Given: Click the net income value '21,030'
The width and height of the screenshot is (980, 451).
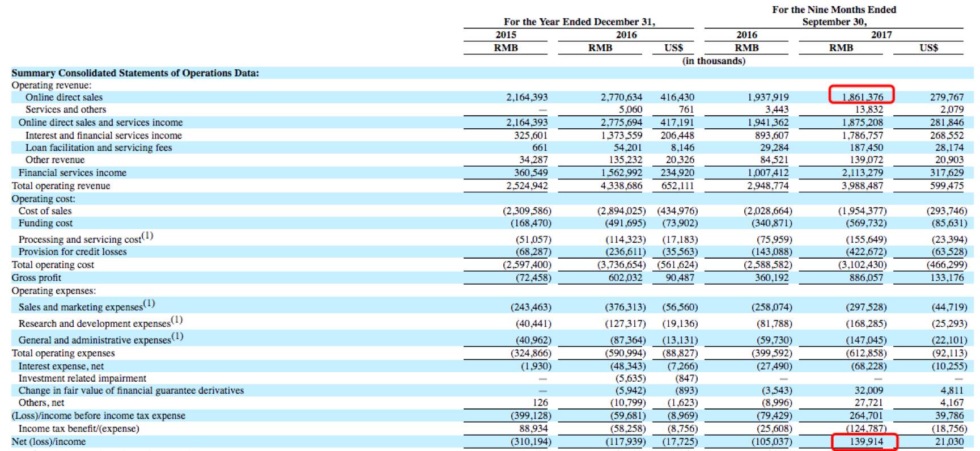Looking at the screenshot, I should [949, 441].
